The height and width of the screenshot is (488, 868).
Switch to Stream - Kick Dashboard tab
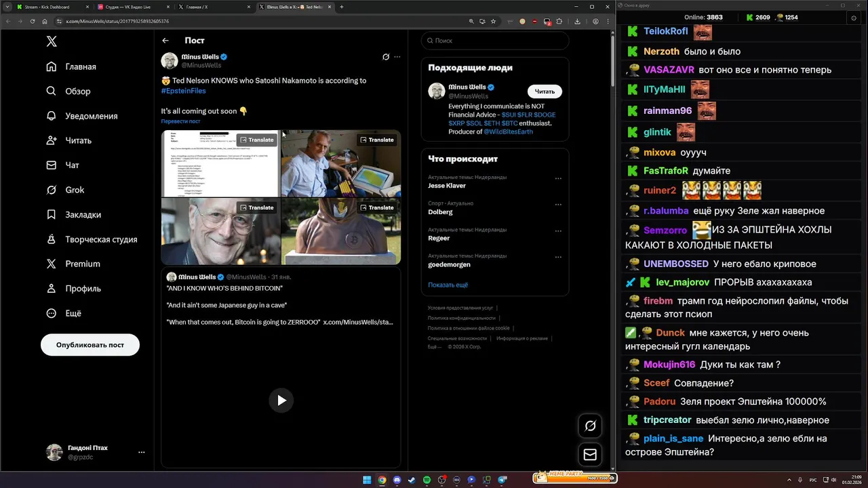pyautogui.click(x=52, y=7)
